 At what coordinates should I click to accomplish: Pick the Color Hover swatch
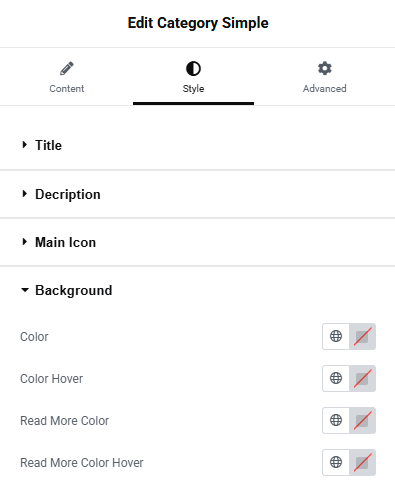coord(362,378)
